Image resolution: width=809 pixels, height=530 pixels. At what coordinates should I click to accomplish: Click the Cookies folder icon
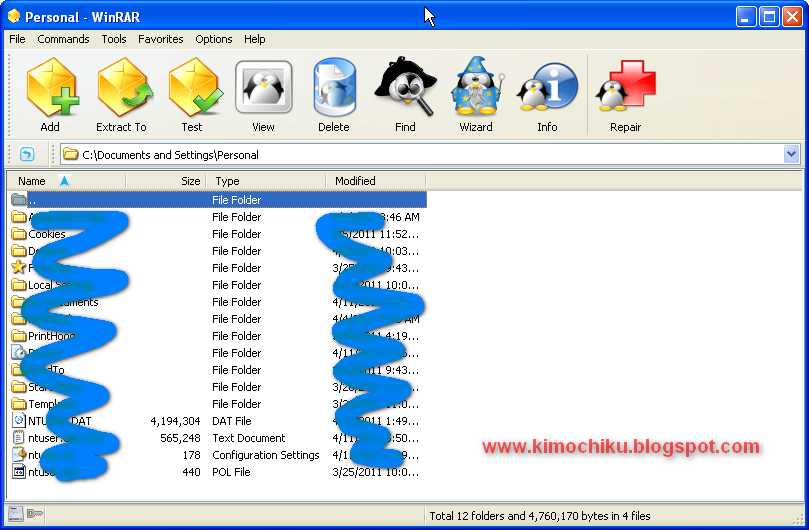(19, 234)
